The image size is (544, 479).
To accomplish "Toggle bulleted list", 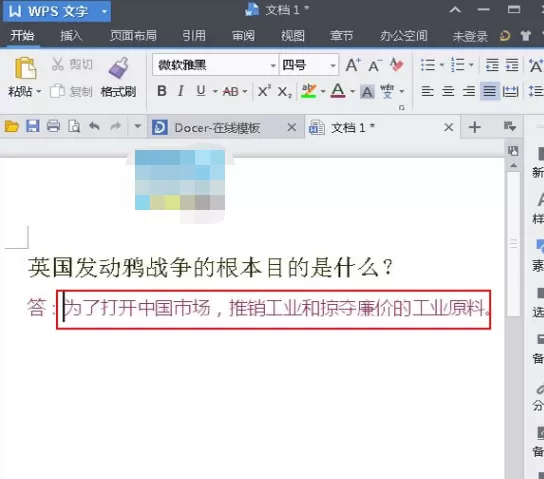I will [x=428, y=65].
